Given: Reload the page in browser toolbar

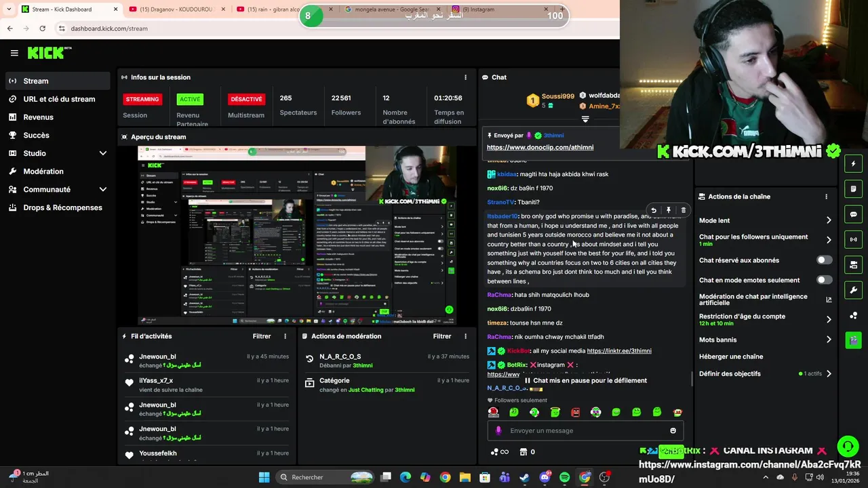Looking at the screenshot, I should (x=42, y=28).
